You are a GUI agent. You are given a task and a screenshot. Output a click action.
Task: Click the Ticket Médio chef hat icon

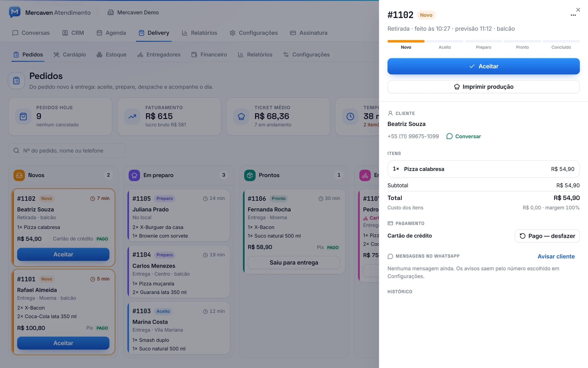coord(241,116)
